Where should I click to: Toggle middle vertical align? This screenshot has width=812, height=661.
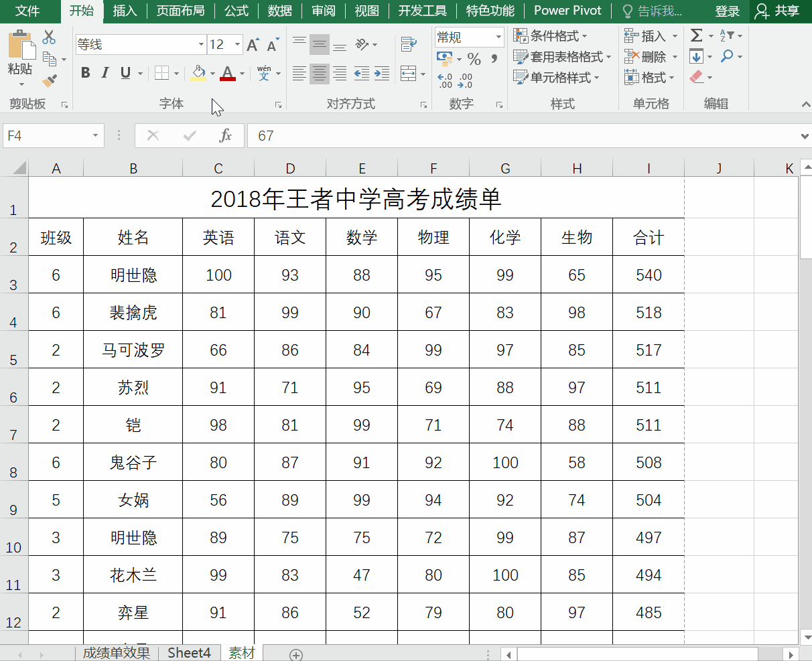click(320, 45)
